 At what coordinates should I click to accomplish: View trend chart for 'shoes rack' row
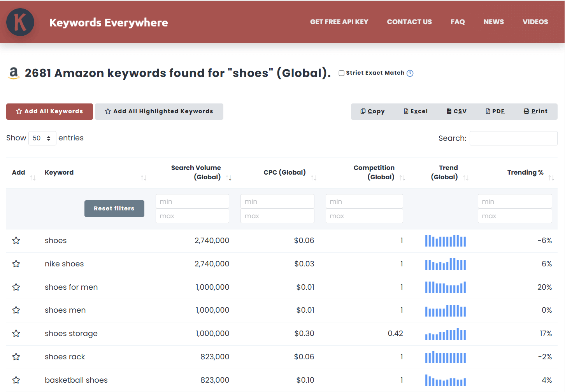(x=446, y=357)
